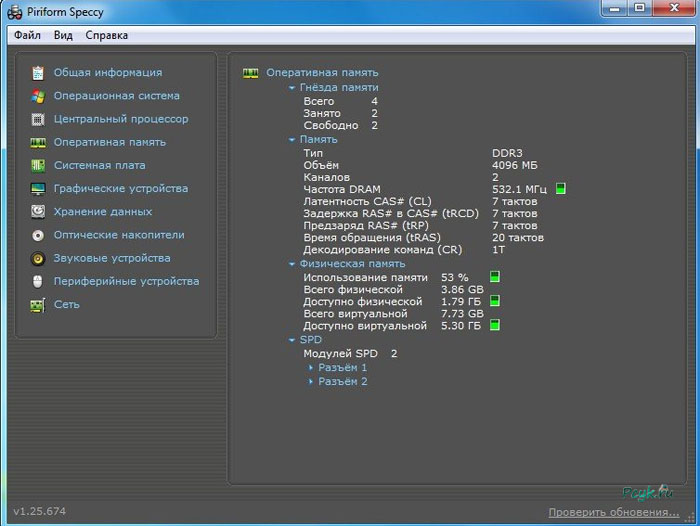Image resolution: width=700 pixels, height=526 pixels.
Task: Select the Хранение данных disk icon
Action: [38, 211]
